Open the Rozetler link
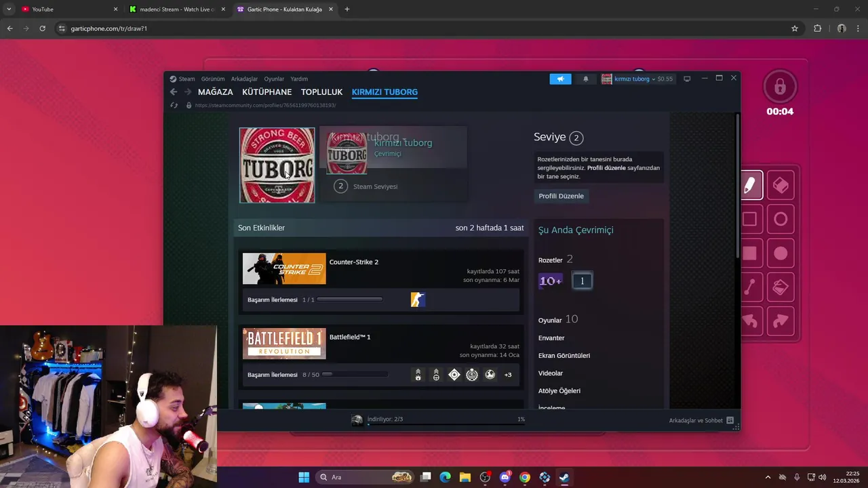This screenshot has height=488, width=868. [x=555, y=260]
